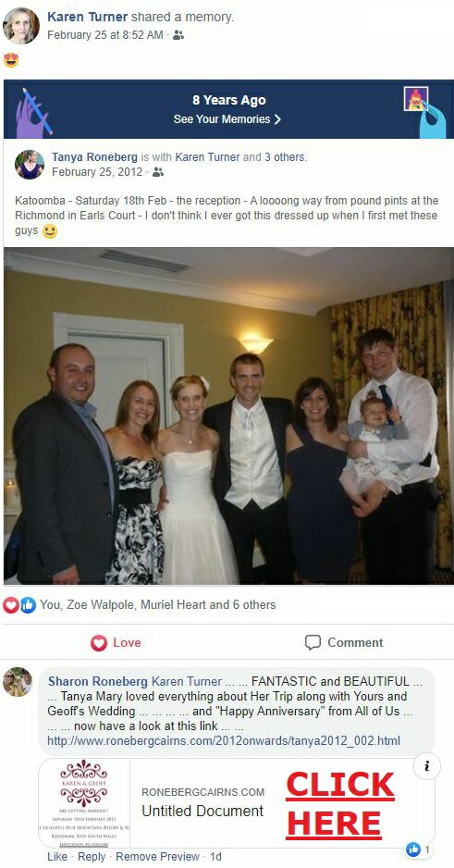Screen dimensions: 454x868
Task: Toggle Like on Sharon Roneberg's comment
Action: click(57, 856)
